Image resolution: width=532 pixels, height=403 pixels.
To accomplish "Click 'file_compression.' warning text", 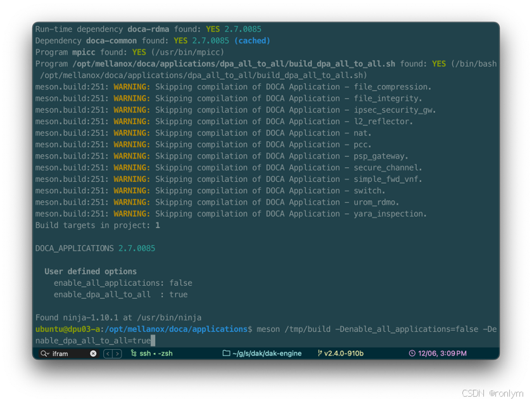I will (x=393, y=87).
